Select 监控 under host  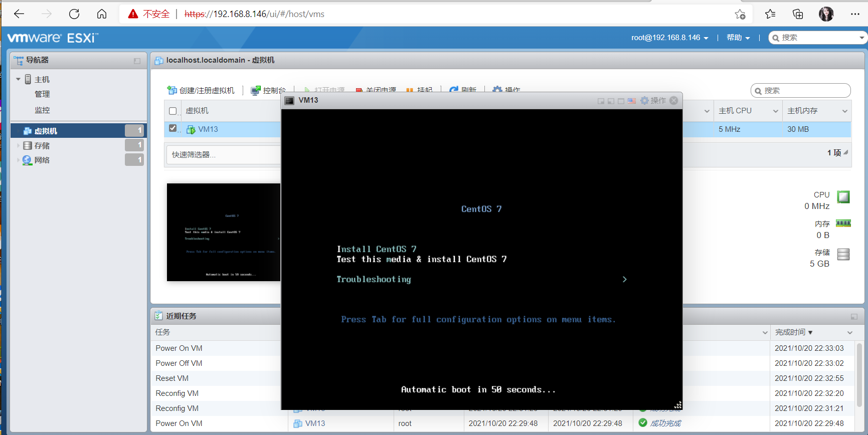[42, 110]
